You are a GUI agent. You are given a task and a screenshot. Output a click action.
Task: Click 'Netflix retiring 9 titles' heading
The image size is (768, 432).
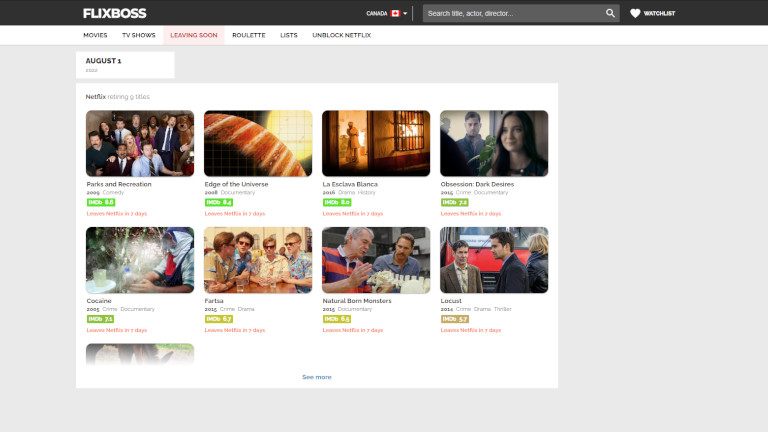point(118,97)
